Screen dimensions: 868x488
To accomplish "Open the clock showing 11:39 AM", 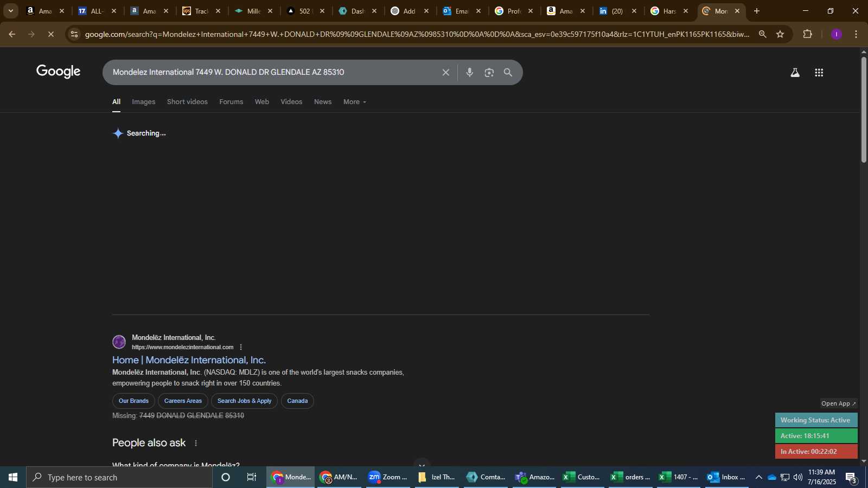I will pos(821,477).
